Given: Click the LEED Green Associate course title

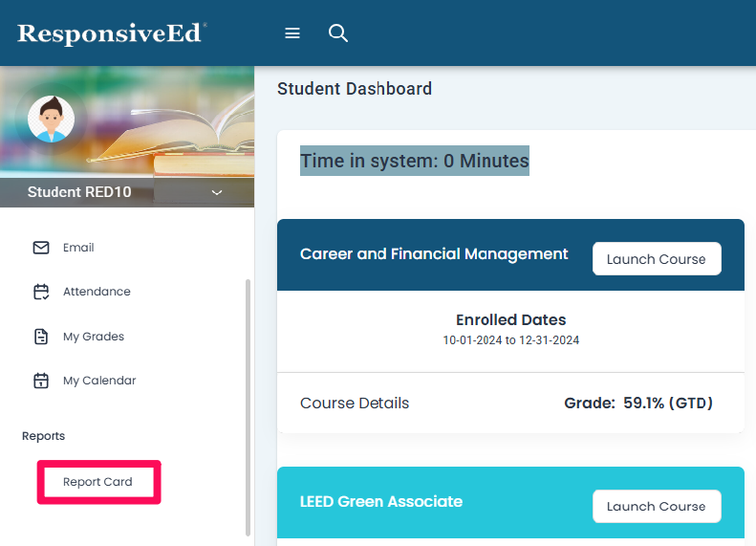Looking at the screenshot, I should [381, 501].
